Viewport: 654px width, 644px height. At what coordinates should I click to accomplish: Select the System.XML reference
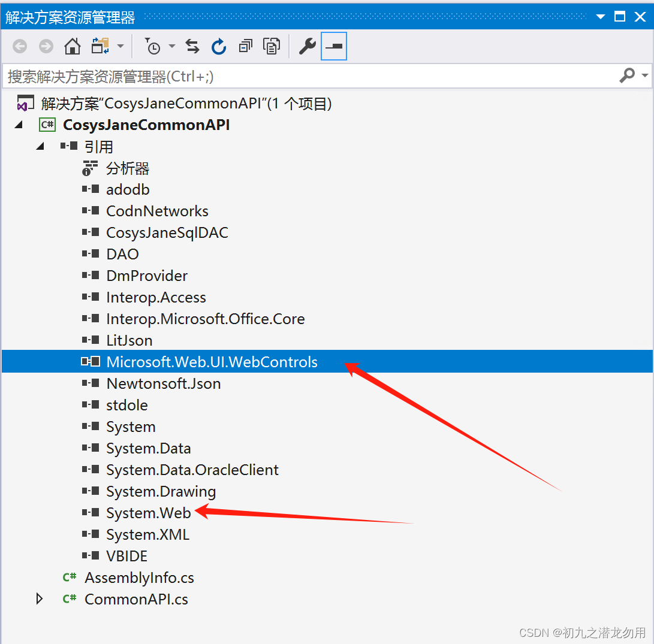pos(147,535)
